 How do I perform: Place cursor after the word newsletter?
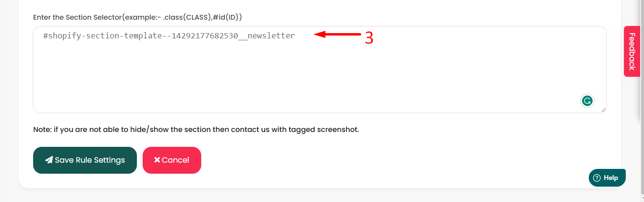pyautogui.click(x=295, y=36)
